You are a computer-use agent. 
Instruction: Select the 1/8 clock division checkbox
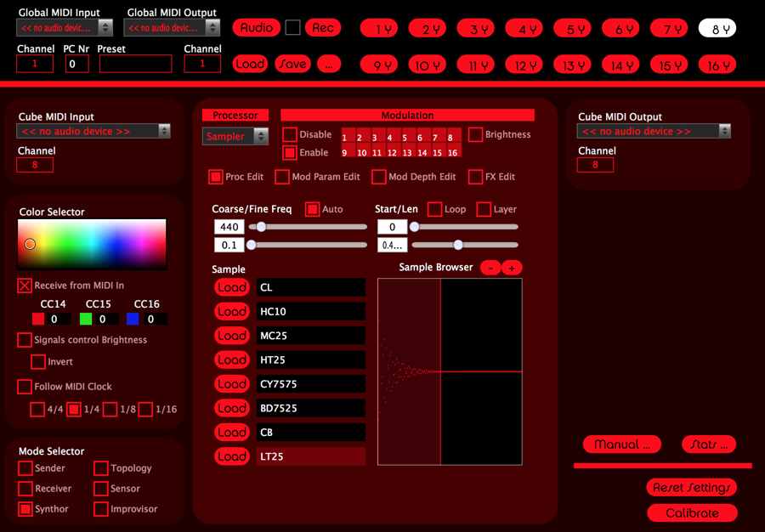tap(110, 410)
